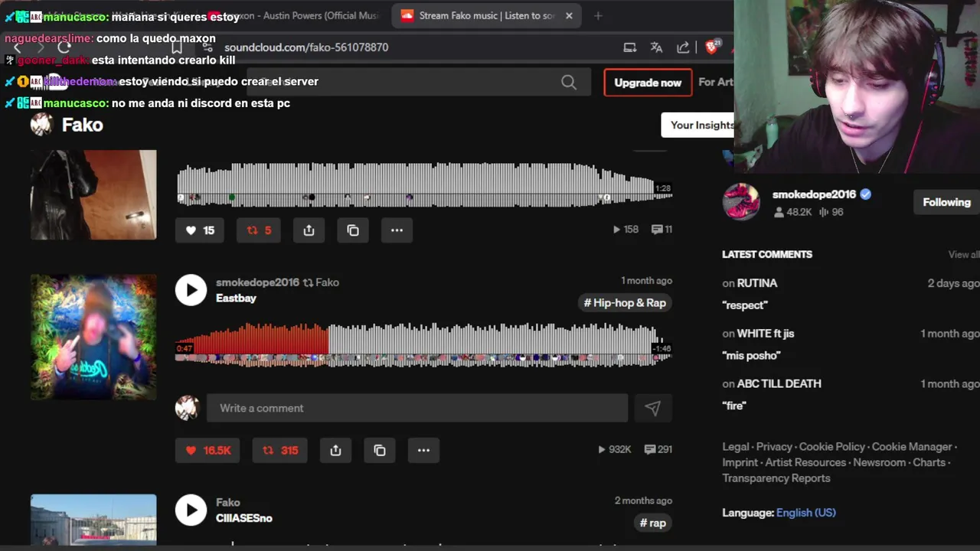Click the browser share icon
This screenshot has height=551, width=980.
point(683,47)
